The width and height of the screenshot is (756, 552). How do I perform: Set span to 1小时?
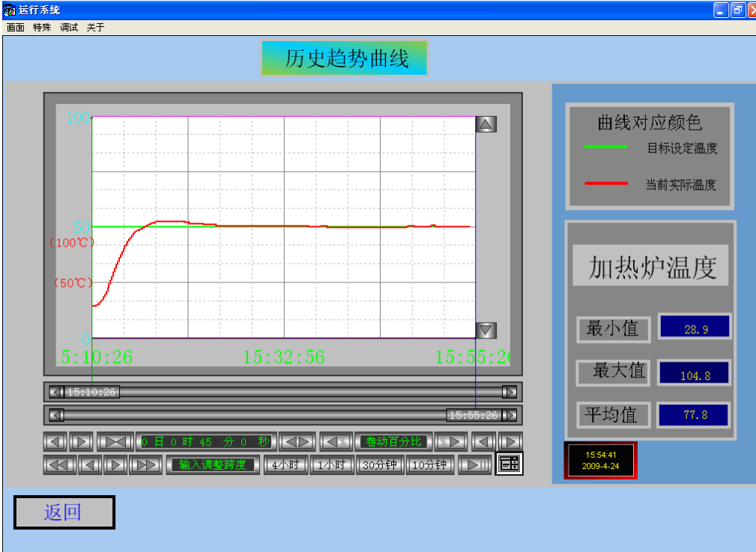pos(332,464)
